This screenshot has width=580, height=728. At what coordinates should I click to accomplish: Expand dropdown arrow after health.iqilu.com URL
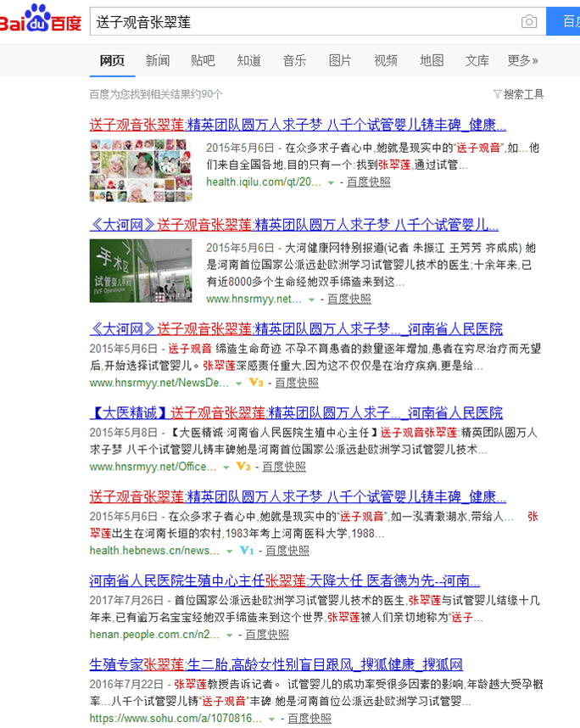point(331,183)
